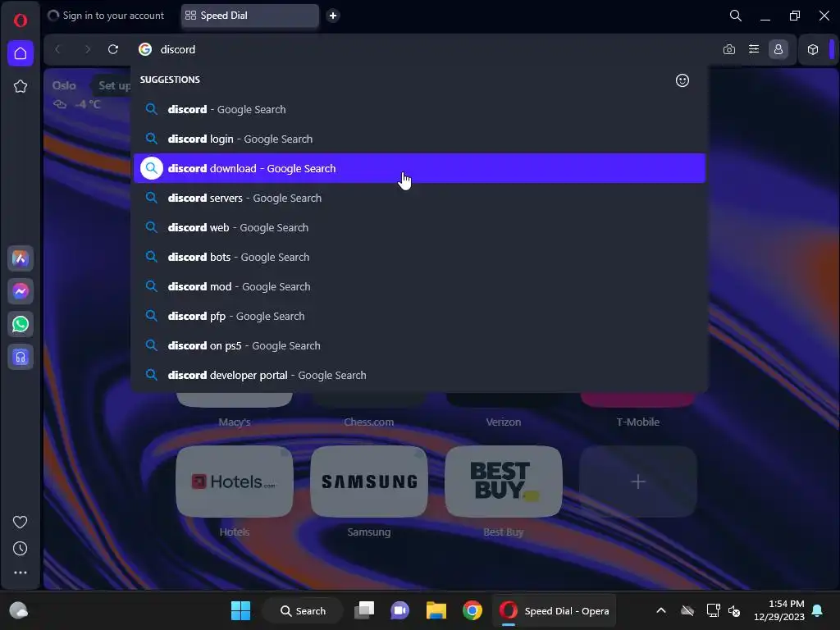
Task: Open the Windows notification bell
Action: [x=818, y=610]
